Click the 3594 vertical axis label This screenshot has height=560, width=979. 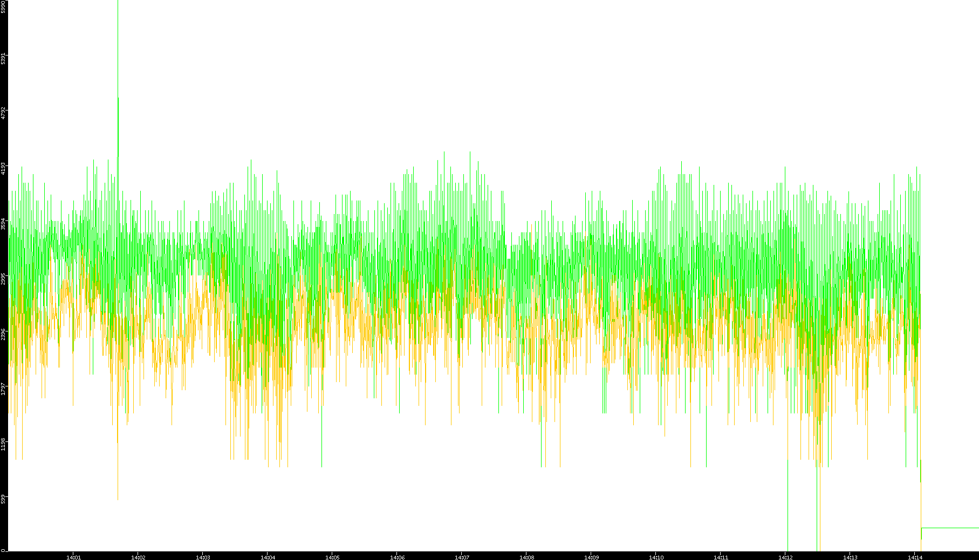click(3, 224)
